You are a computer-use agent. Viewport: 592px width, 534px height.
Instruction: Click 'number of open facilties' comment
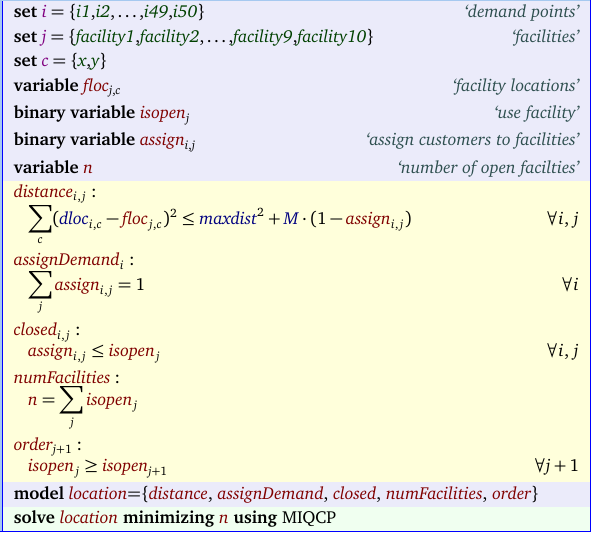tap(489, 167)
